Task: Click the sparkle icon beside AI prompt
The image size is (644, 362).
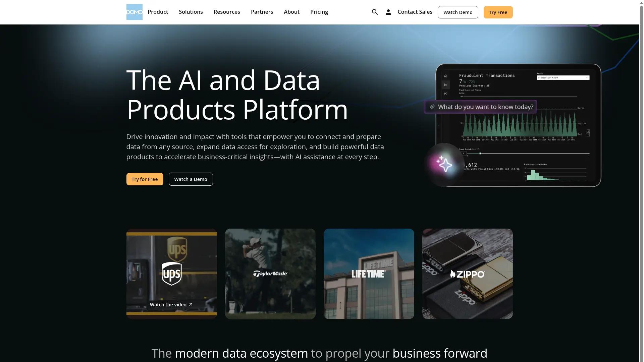Action: [x=432, y=107]
